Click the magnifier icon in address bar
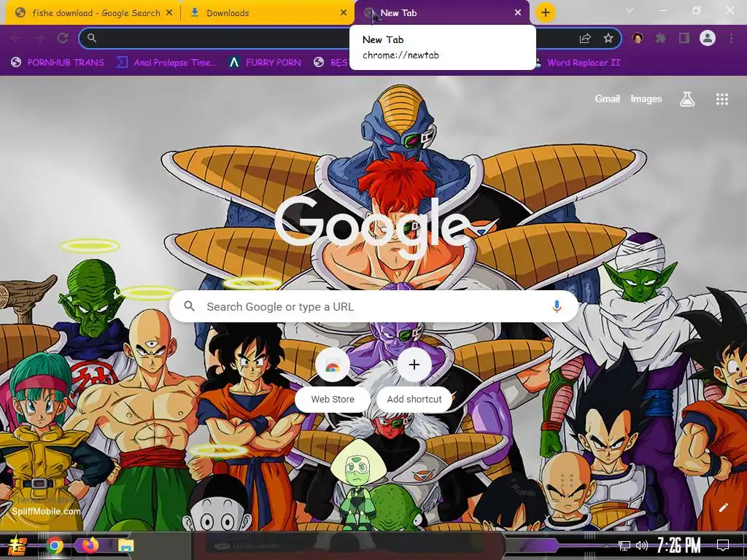The width and height of the screenshot is (747, 560). pos(91,38)
